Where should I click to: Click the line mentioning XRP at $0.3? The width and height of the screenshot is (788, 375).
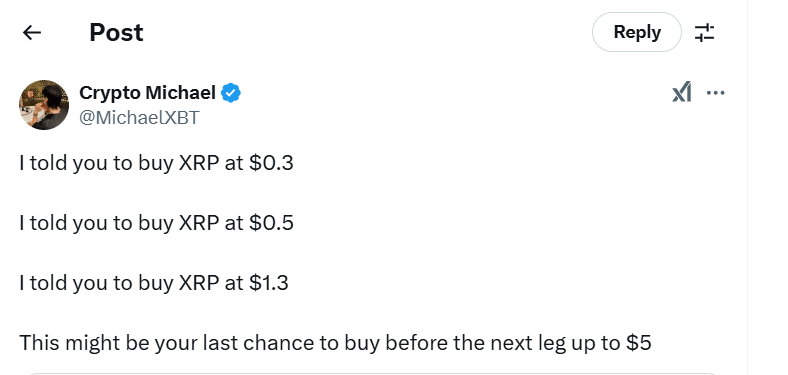(156, 163)
